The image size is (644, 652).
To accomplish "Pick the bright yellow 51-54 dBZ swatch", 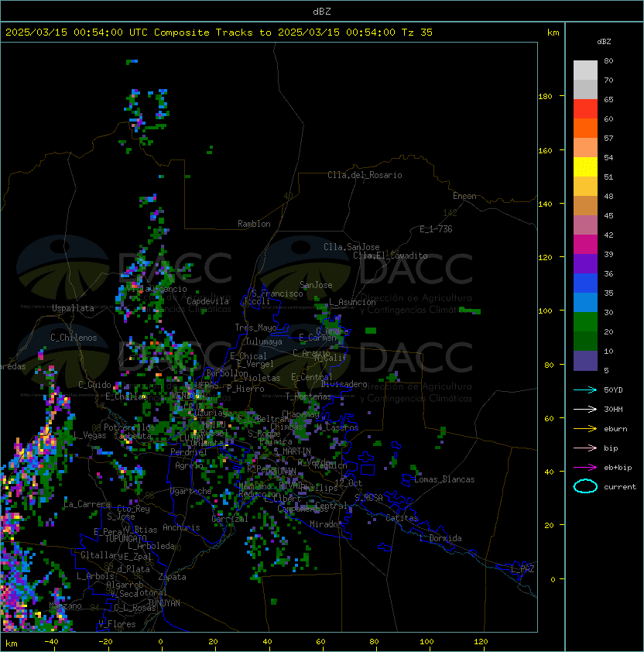I will 585,167.
